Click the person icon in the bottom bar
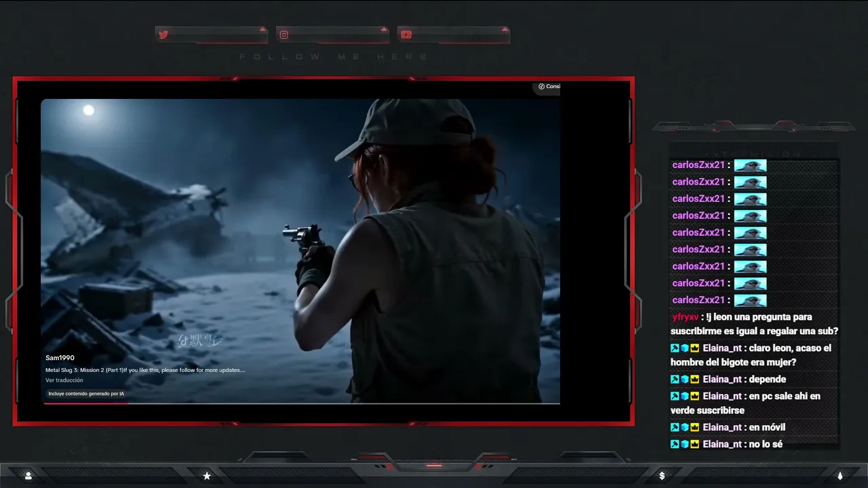Viewport: 868px width, 488px height. tap(28, 476)
